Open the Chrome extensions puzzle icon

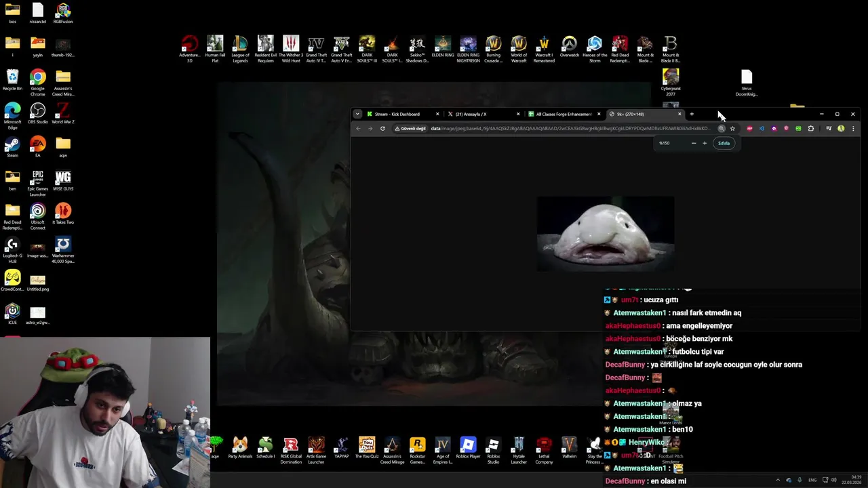810,128
